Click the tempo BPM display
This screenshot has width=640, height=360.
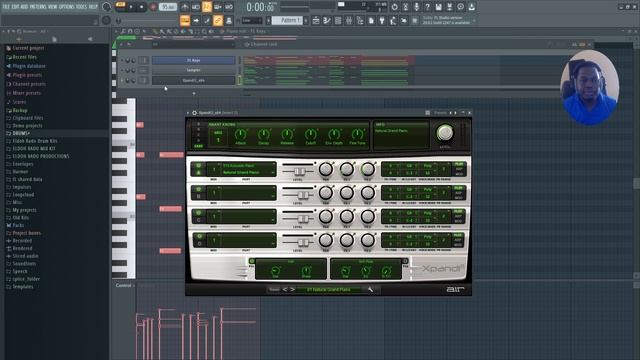[x=168, y=7]
